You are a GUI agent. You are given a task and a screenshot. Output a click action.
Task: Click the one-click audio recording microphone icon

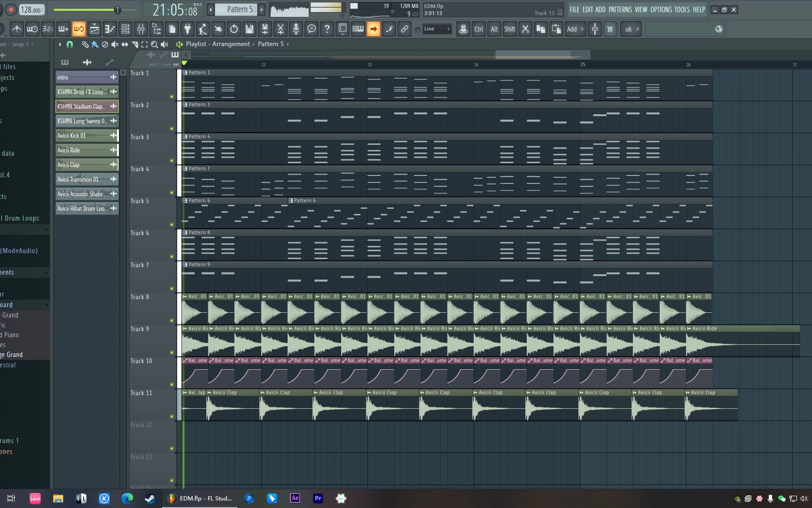[x=296, y=29]
